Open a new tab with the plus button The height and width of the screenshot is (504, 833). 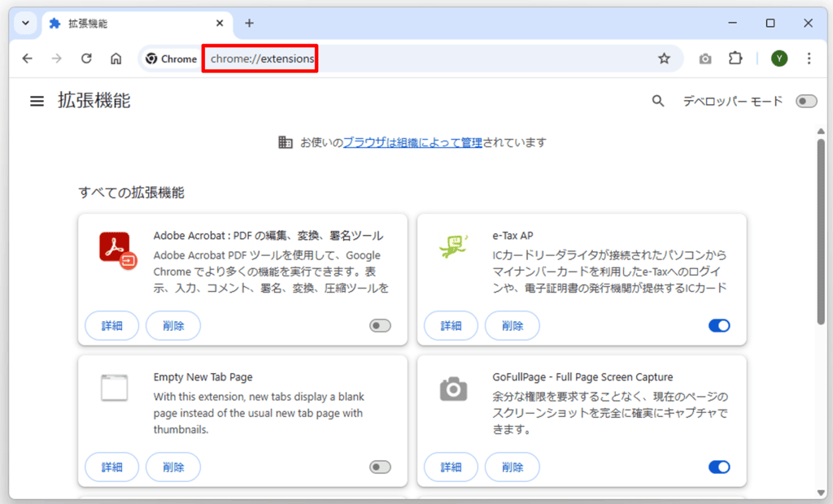[249, 23]
